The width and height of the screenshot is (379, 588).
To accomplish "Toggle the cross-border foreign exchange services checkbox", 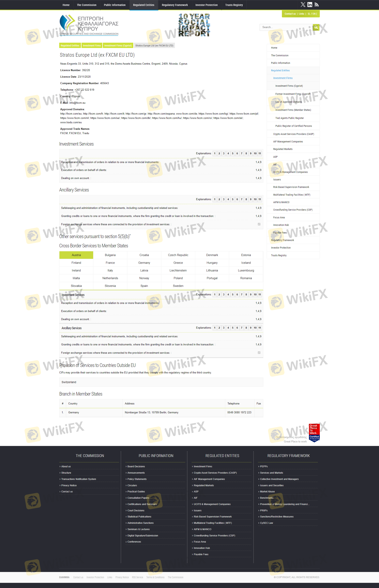I will [x=259, y=353].
